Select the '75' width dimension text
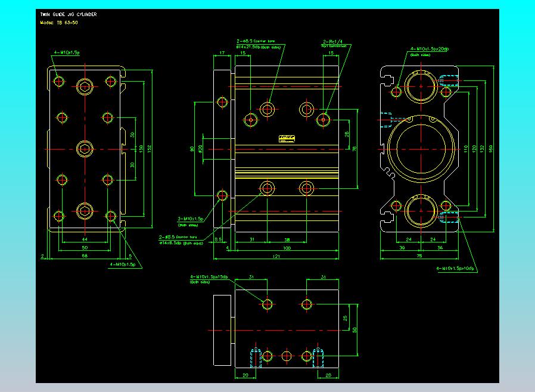The image size is (535, 392). (419, 256)
